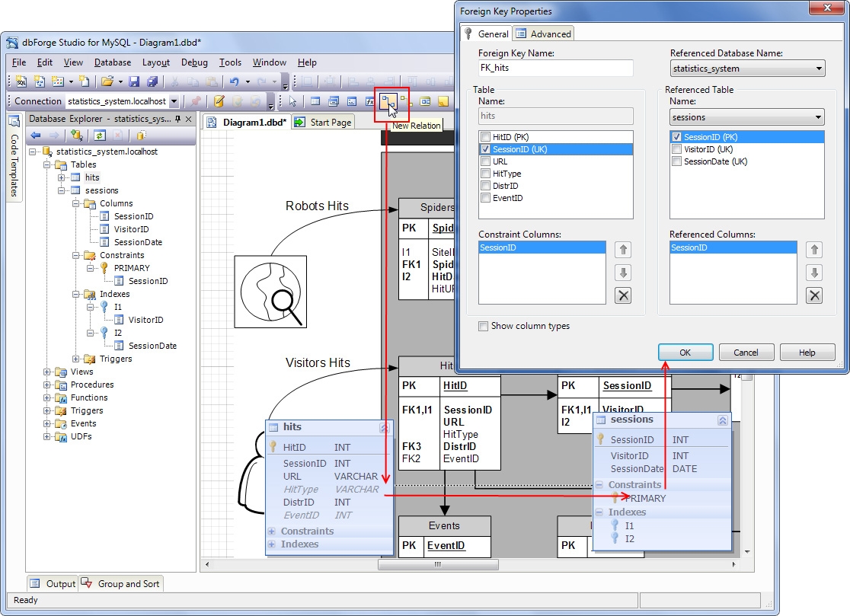The image size is (850, 616).
Task: Click the New Container diagram icon
Action: (x=426, y=101)
